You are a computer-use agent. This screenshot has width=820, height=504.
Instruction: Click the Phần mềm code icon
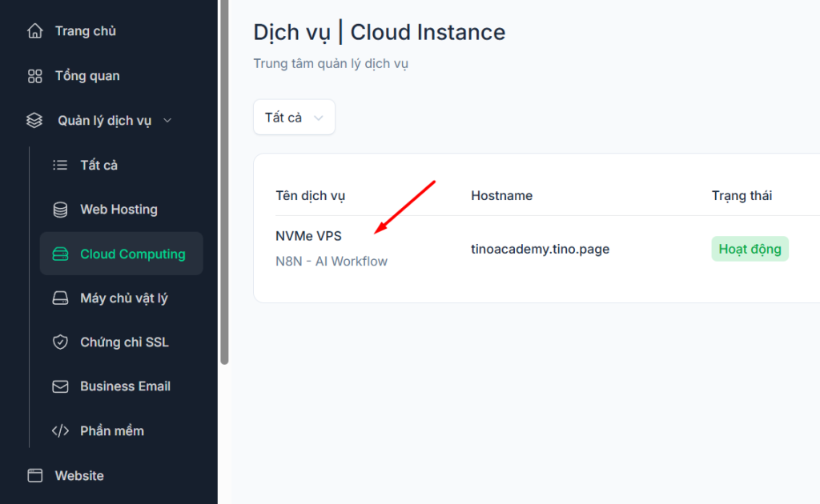click(x=60, y=430)
